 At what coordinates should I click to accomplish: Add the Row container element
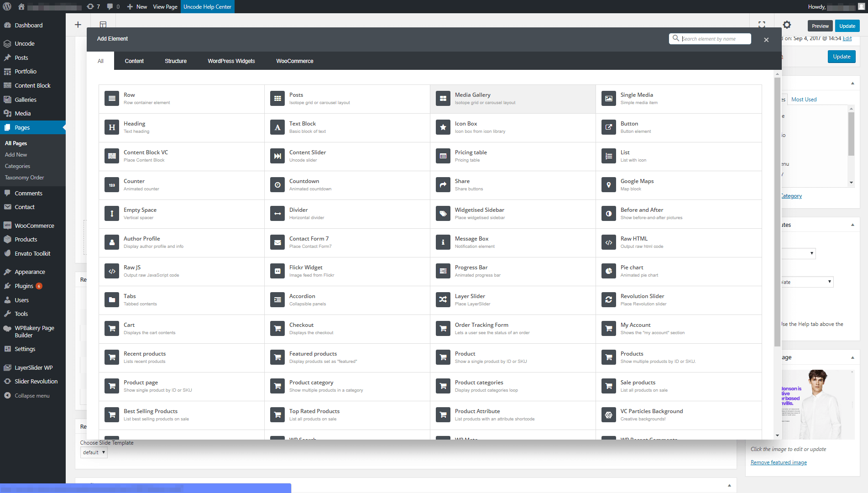point(182,99)
